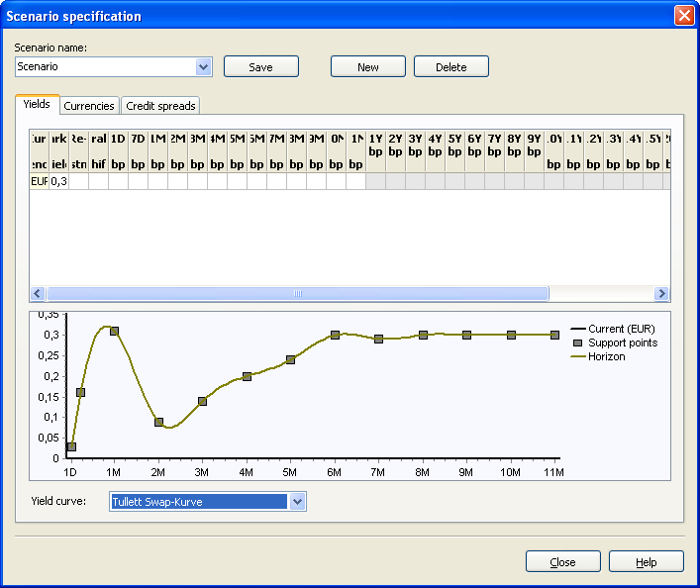Viewport: 700px width, 588px height.
Task: Expand the Yield curve dropdown arrow
Action: (297, 502)
